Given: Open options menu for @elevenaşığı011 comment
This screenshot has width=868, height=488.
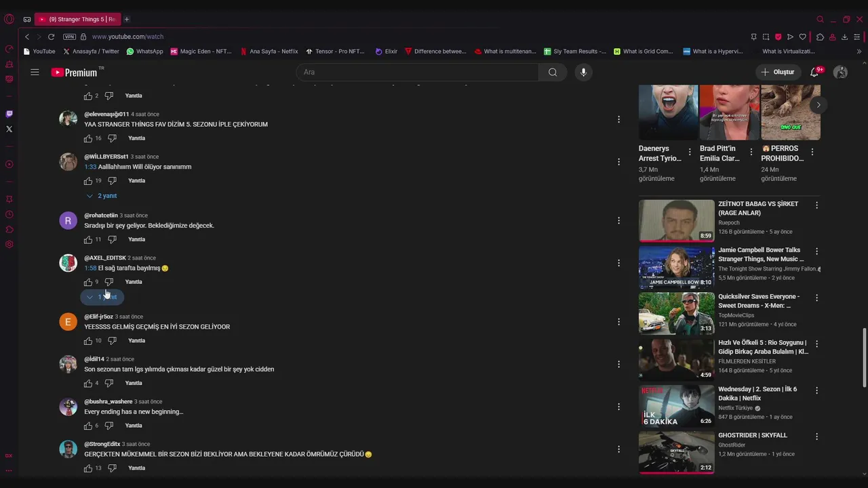Looking at the screenshot, I should pyautogui.click(x=618, y=119).
